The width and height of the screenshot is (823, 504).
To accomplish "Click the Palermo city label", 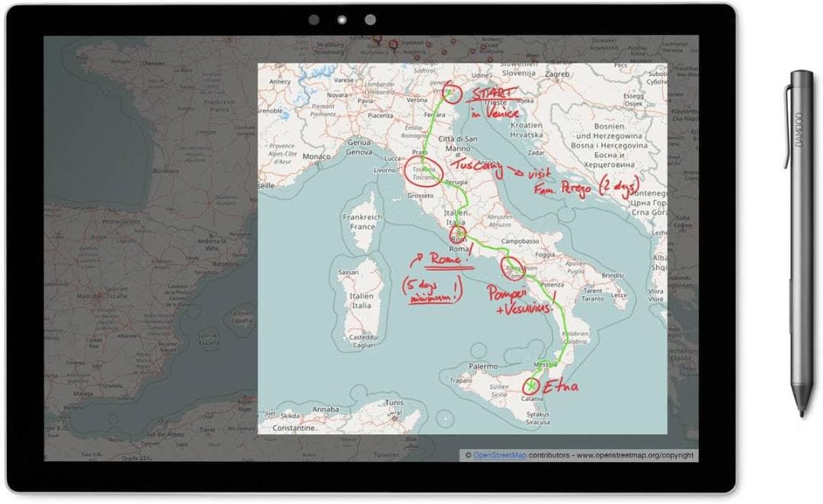I will 483,366.
